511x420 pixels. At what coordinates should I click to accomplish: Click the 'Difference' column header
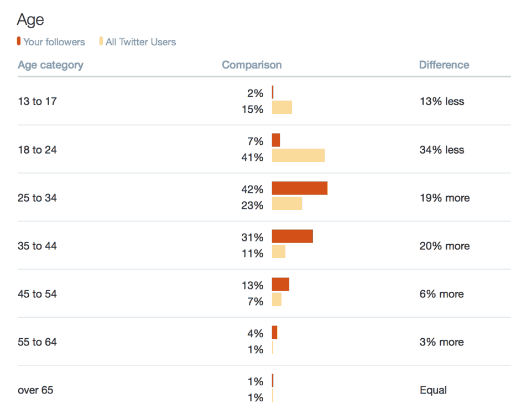pos(444,65)
